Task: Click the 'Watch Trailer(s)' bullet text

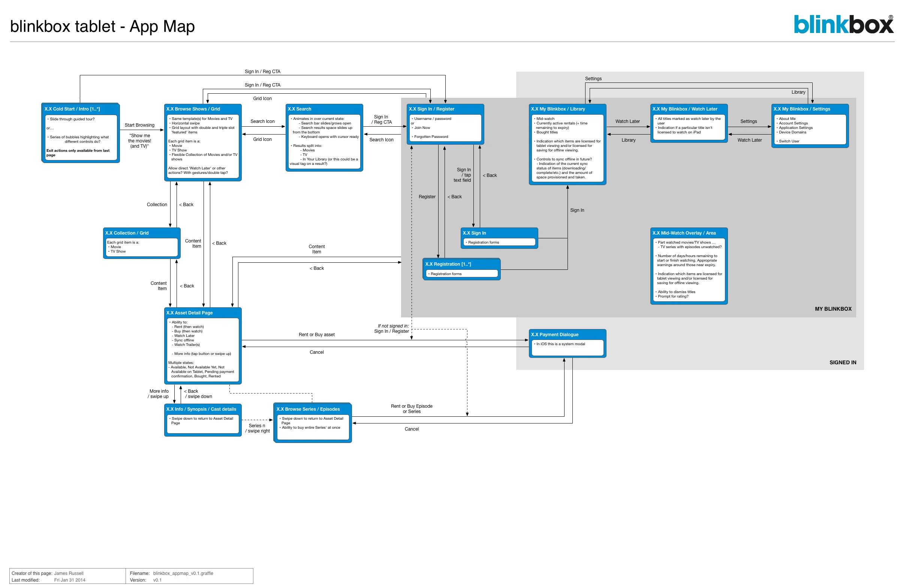Action: (187, 345)
